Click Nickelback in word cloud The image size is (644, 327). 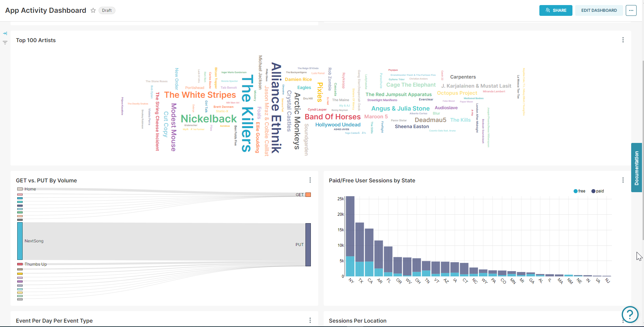point(209,119)
